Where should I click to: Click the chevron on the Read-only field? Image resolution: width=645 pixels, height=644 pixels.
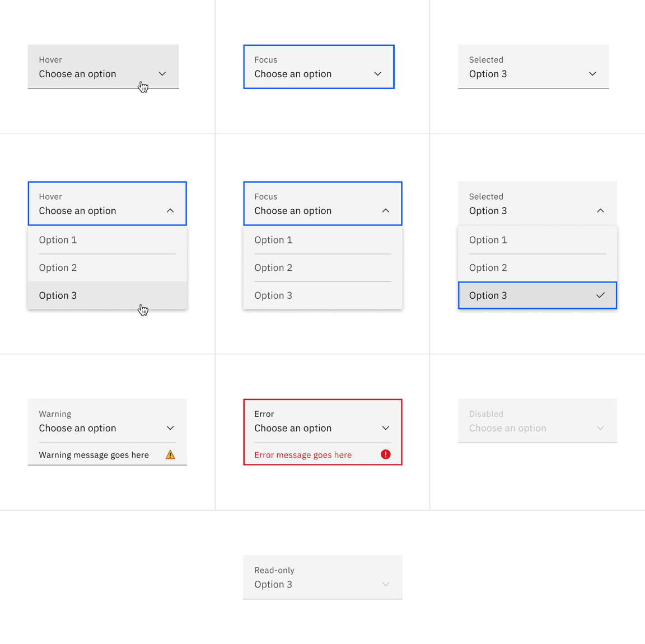pyautogui.click(x=385, y=584)
